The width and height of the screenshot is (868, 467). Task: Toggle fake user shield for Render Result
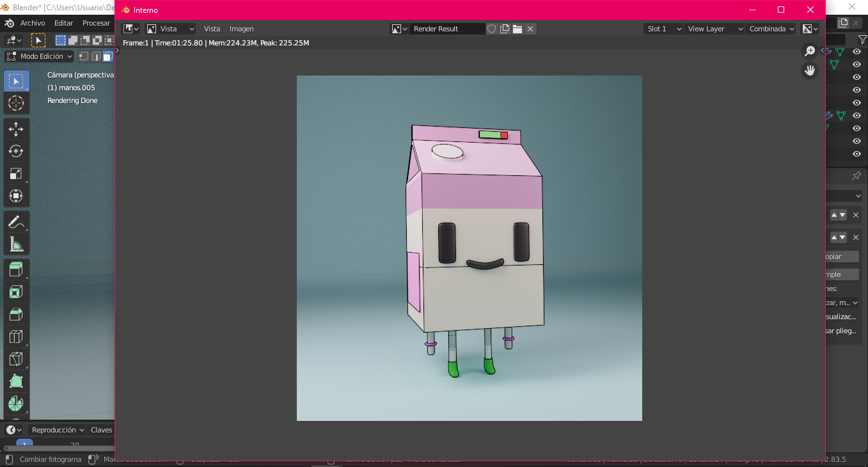pyautogui.click(x=492, y=29)
